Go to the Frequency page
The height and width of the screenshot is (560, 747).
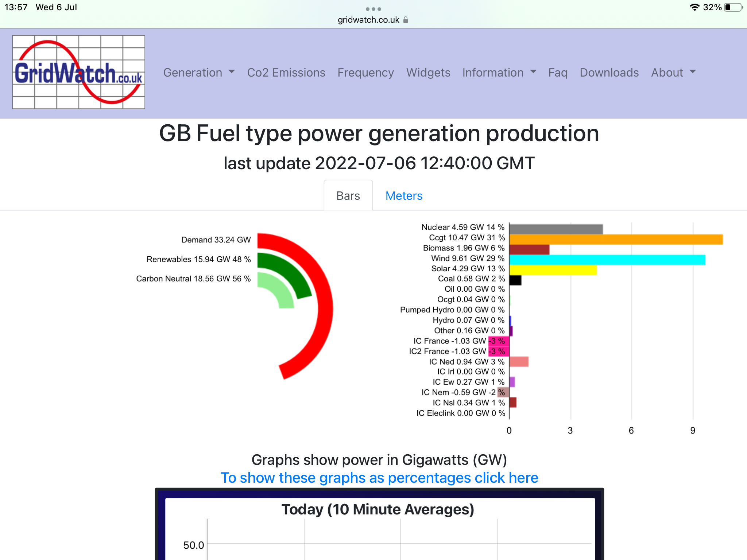tap(365, 73)
